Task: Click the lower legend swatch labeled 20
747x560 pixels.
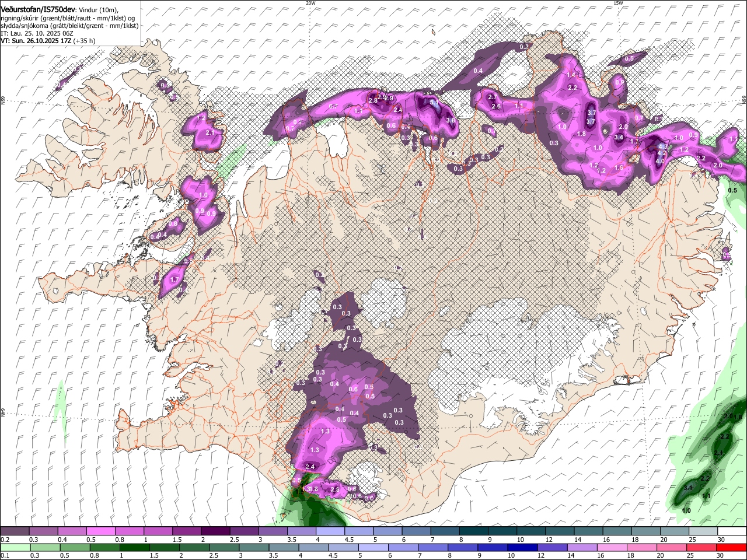Action: coord(672,547)
